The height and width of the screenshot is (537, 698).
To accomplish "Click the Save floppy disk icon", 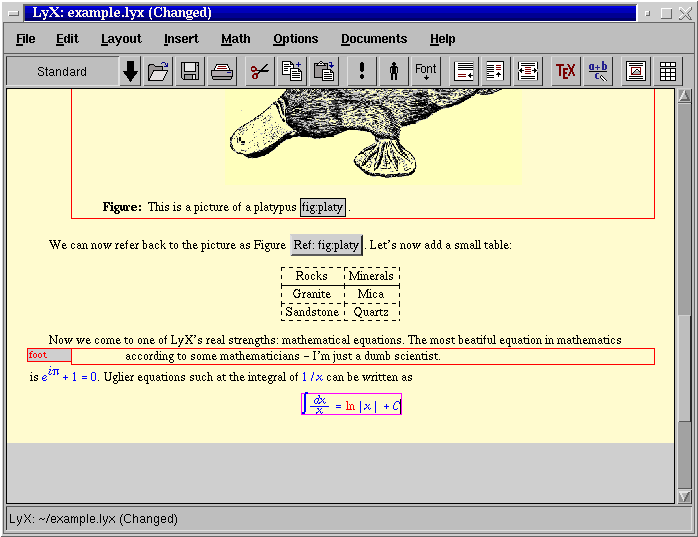I will (x=190, y=72).
